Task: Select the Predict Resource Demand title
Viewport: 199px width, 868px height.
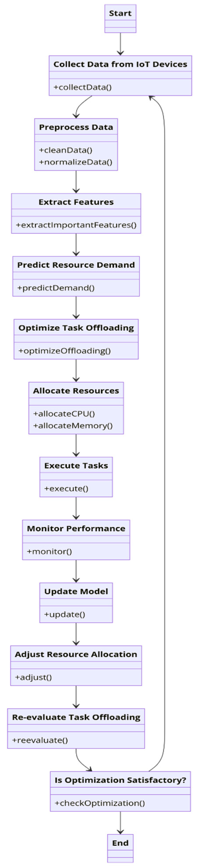Action: (x=76, y=265)
